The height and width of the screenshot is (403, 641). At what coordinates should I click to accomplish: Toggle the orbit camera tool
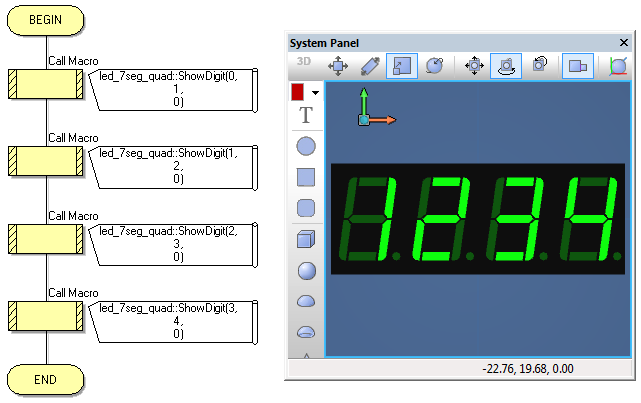click(x=506, y=66)
